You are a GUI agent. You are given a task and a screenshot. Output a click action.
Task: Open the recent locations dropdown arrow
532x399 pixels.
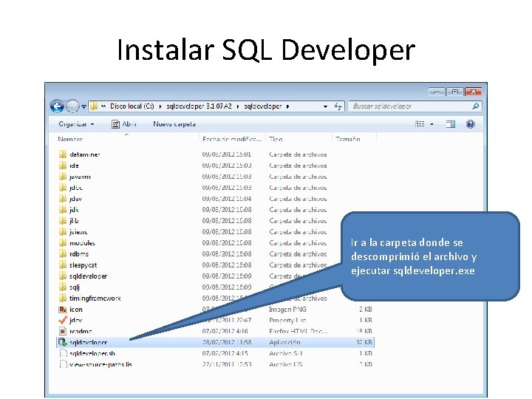[x=83, y=106]
